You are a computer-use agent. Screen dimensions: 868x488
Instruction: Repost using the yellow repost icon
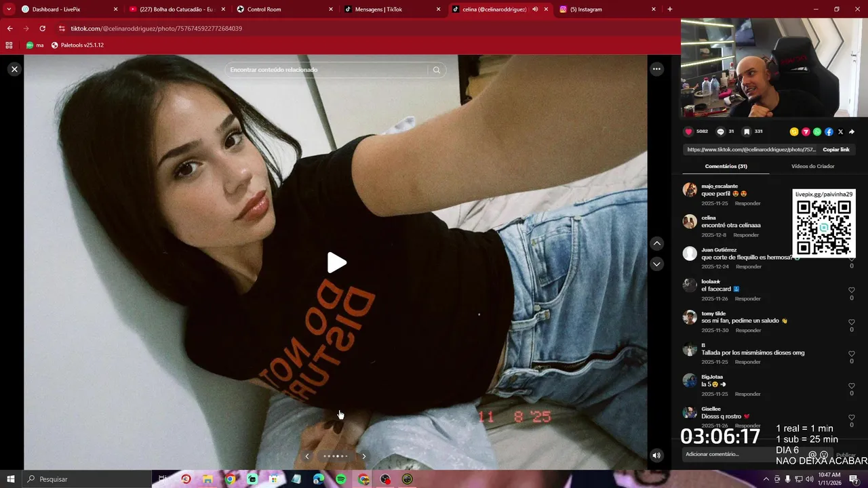(794, 131)
